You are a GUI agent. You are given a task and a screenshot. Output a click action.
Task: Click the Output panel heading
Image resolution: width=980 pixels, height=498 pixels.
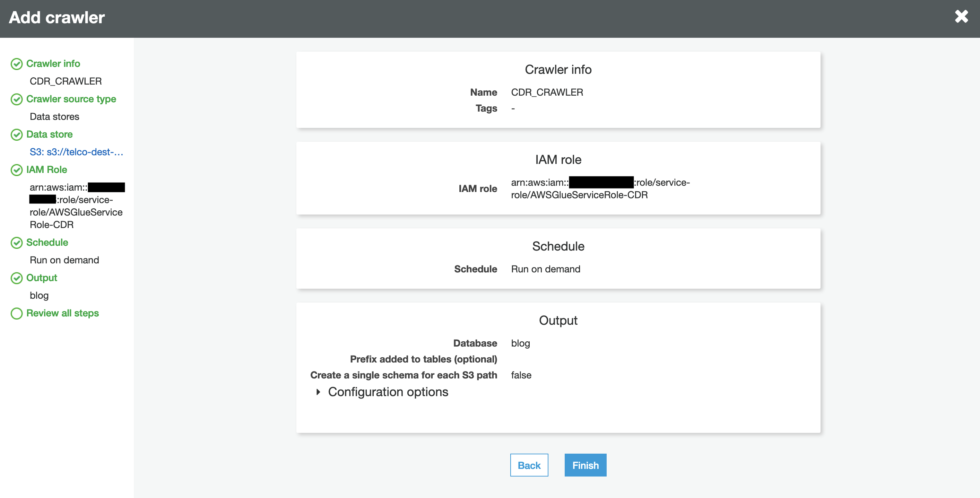click(558, 320)
